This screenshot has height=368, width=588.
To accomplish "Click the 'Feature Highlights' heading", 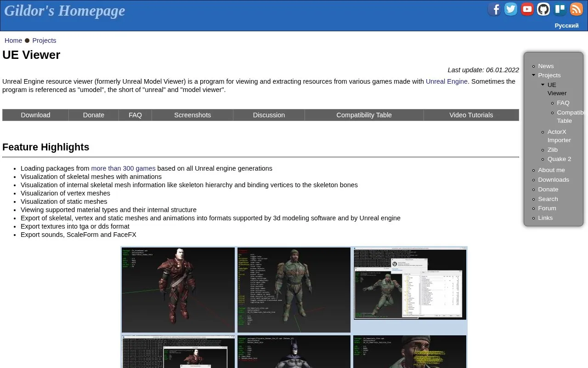I will coord(46,147).
